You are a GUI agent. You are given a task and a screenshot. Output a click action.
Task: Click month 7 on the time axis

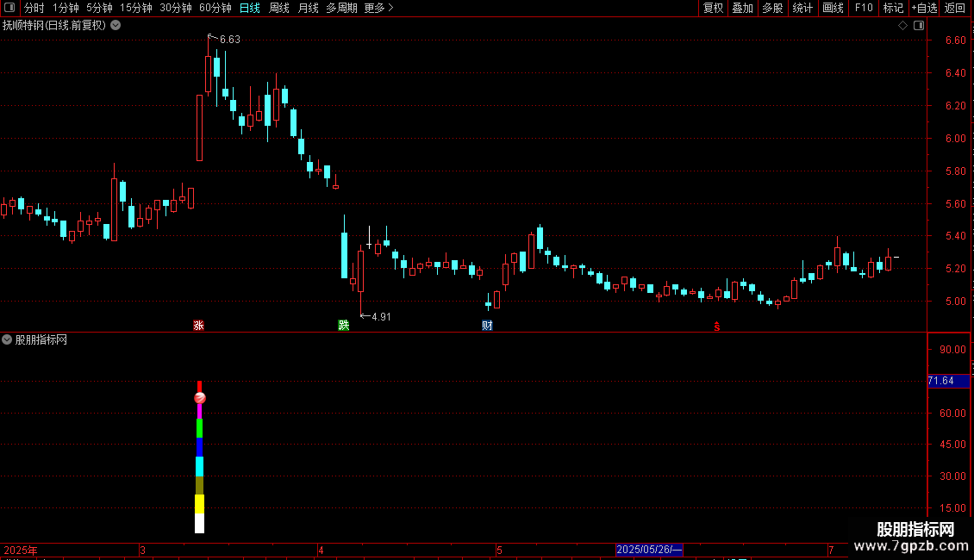point(831,550)
